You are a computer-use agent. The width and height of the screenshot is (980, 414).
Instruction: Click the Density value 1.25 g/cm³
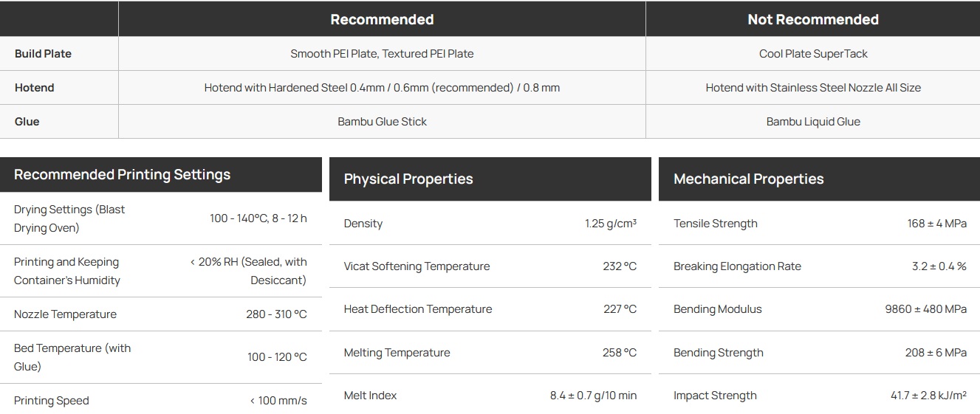(x=610, y=224)
